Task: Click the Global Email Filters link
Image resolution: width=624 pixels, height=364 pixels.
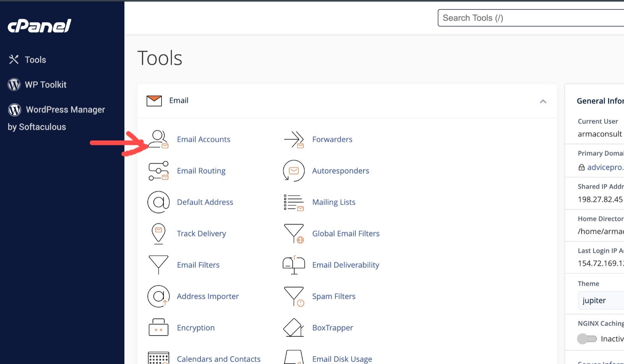Action: [346, 233]
